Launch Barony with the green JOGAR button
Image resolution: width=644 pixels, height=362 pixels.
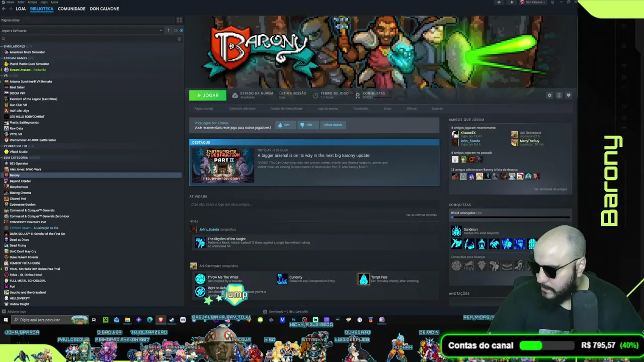tap(208, 95)
